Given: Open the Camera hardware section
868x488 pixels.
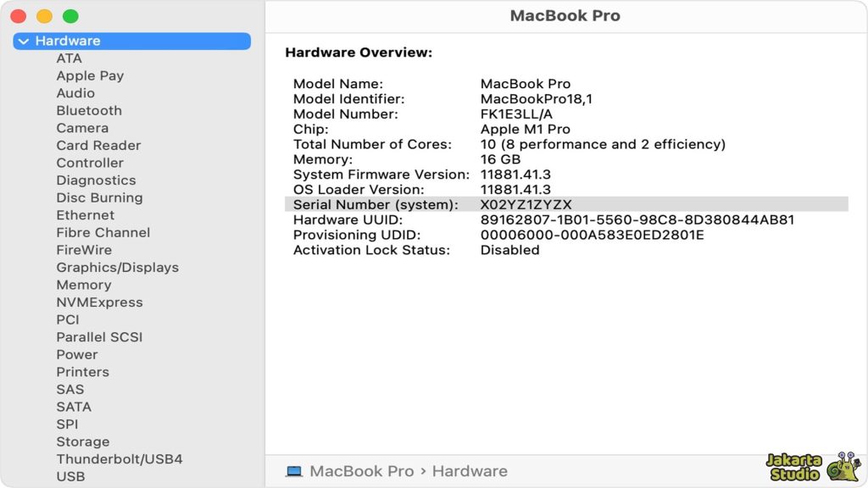Looking at the screenshot, I should [81, 128].
